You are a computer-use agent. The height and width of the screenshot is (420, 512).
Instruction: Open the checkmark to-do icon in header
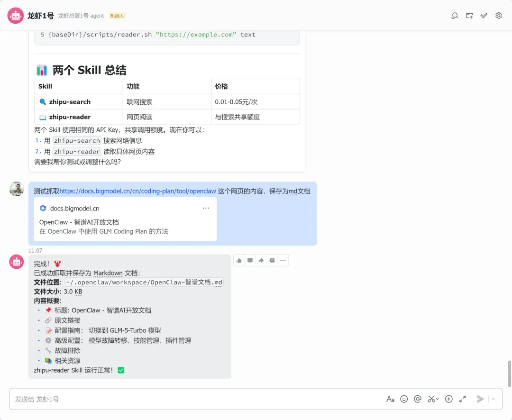[x=484, y=16]
